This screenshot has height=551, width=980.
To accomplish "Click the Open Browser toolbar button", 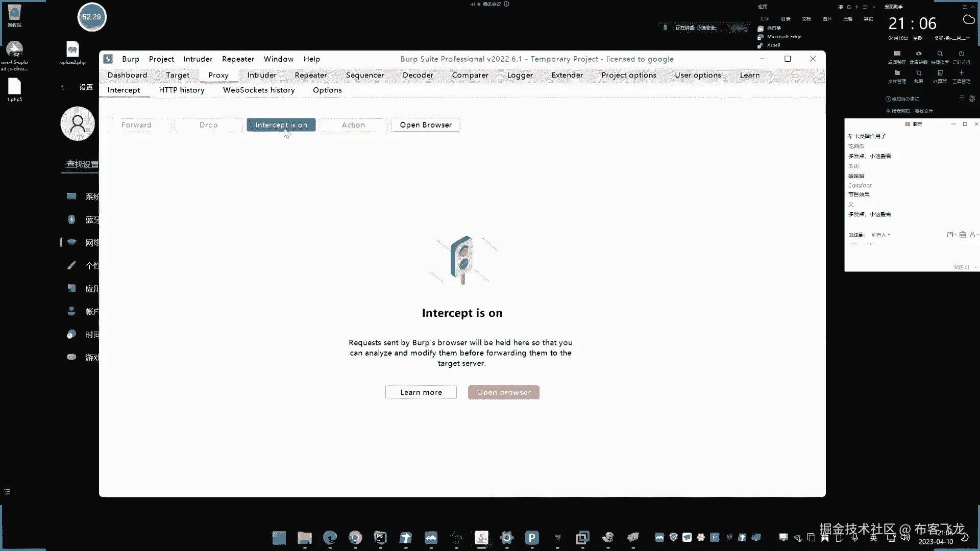I will [425, 125].
